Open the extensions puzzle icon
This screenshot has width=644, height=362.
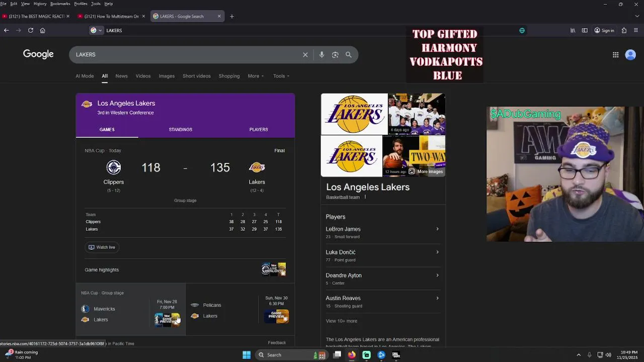point(624,30)
